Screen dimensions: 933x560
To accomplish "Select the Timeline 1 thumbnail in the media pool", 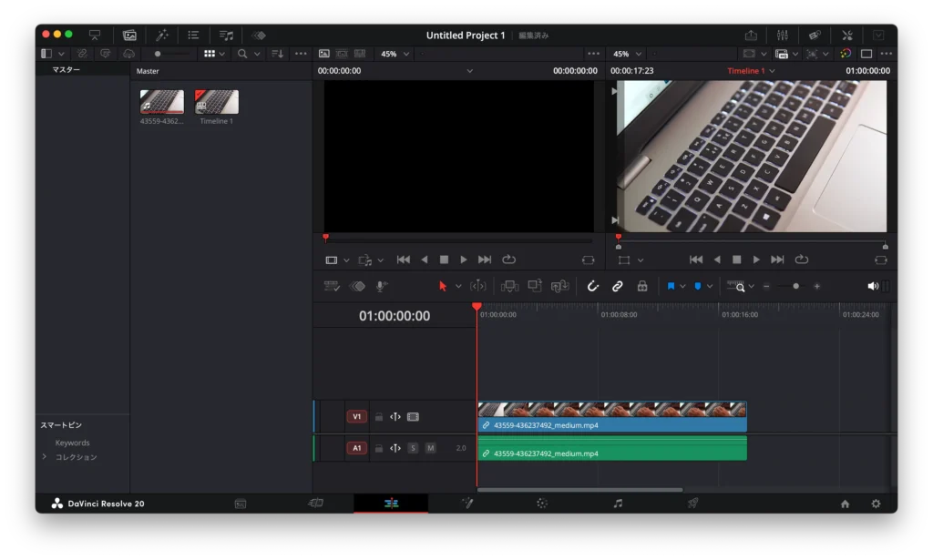I will (217, 103).
